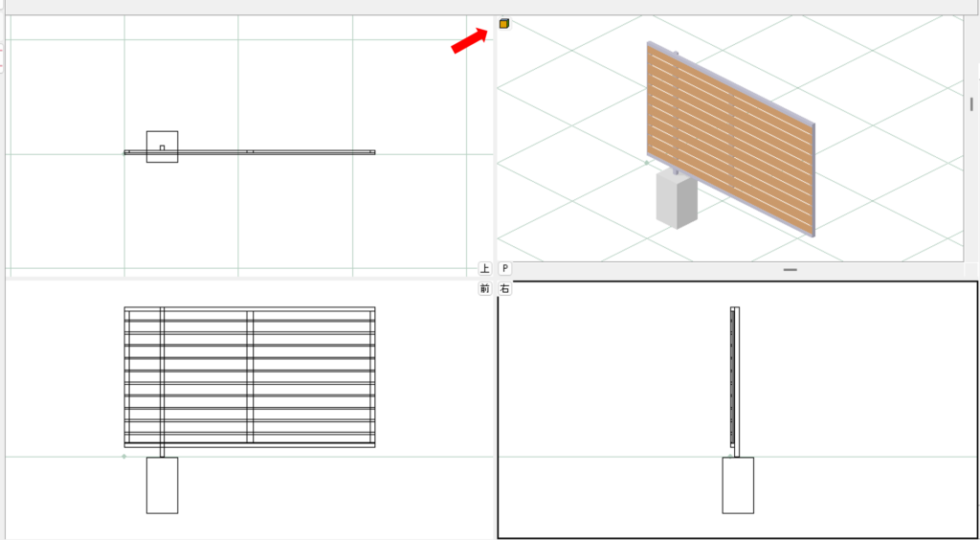Click the fence line in the top view
This screenshot has height=540, width=980.
(287, 151)
